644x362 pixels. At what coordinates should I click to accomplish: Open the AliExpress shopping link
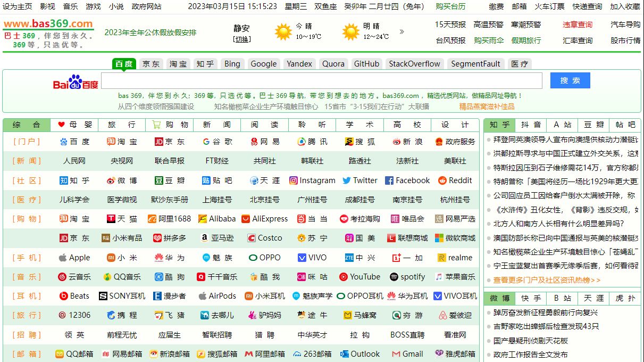pos(265,219)
